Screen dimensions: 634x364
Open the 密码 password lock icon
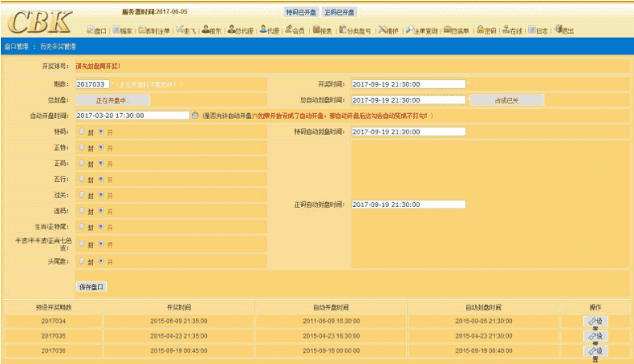[x=481, y=29]
